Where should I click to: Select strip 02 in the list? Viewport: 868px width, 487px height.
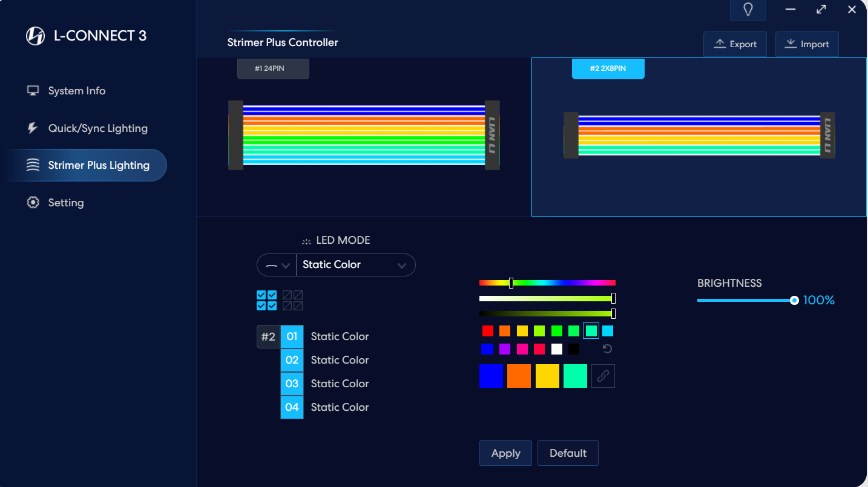coord(292,360)
